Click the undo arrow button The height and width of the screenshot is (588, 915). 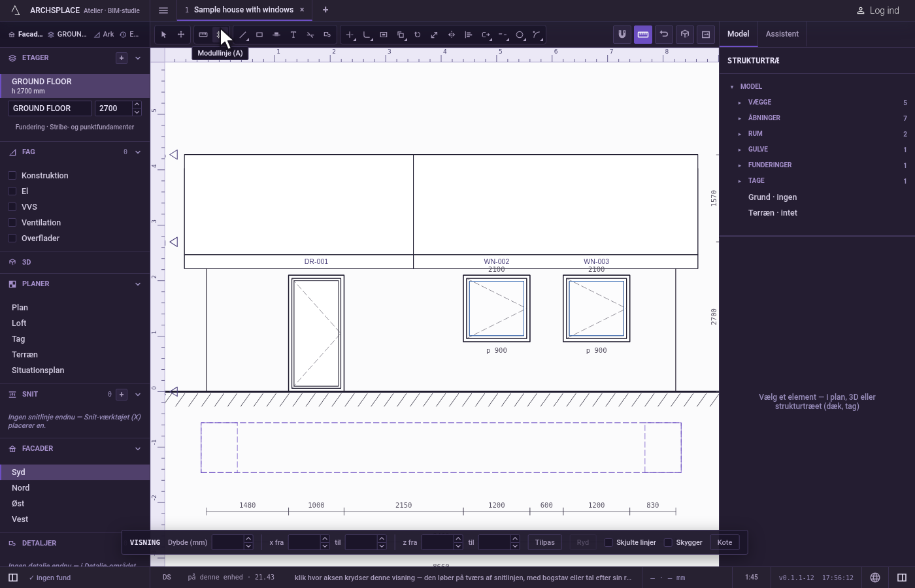664,35
